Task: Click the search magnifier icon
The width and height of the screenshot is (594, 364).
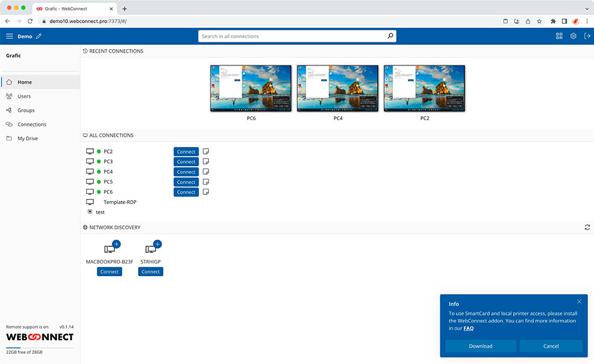Action: (391, 36)
